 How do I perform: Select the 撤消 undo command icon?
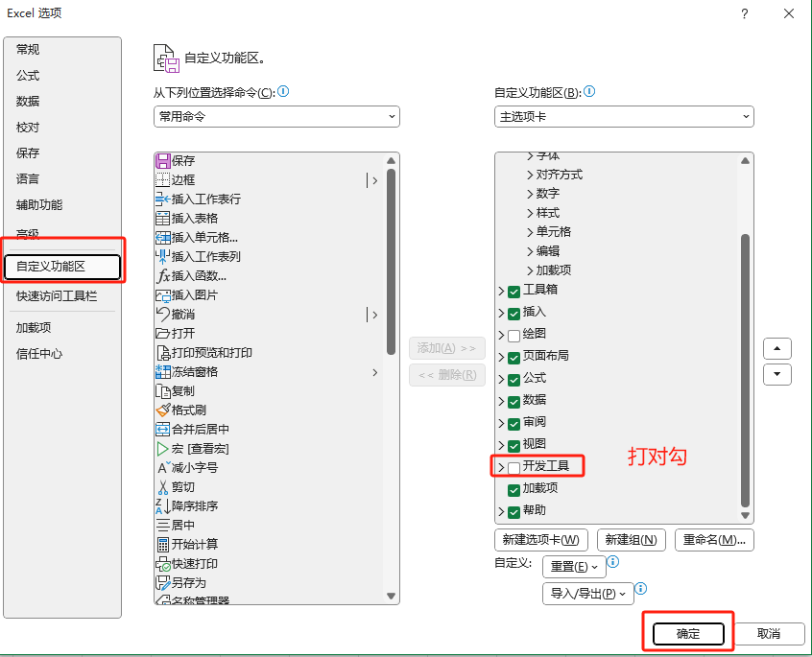[x=161, y=314]
